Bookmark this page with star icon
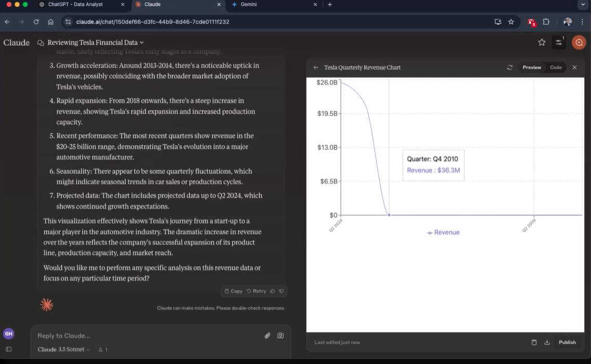591x364 pixels. (x=511, y=22)
